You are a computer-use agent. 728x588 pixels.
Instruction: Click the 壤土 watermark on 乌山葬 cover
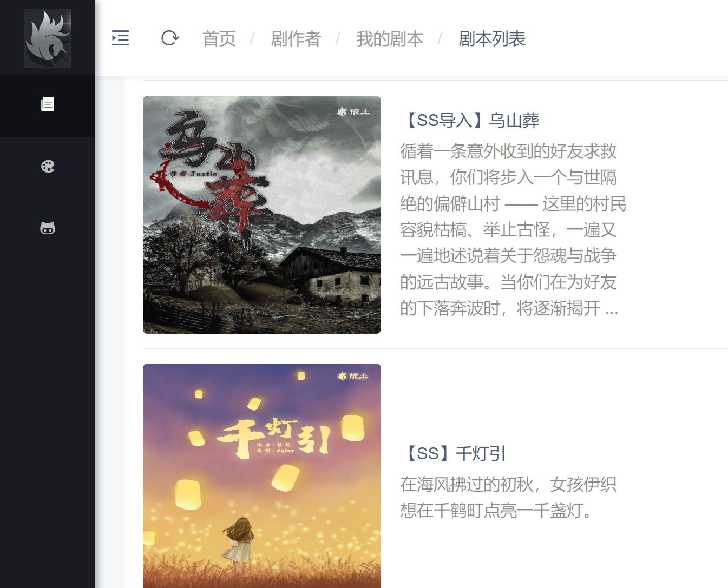click(x=353, y=111)
